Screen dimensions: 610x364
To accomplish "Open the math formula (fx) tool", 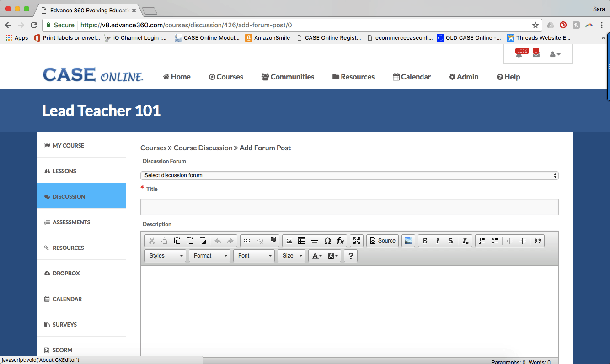I will point(340,241).
